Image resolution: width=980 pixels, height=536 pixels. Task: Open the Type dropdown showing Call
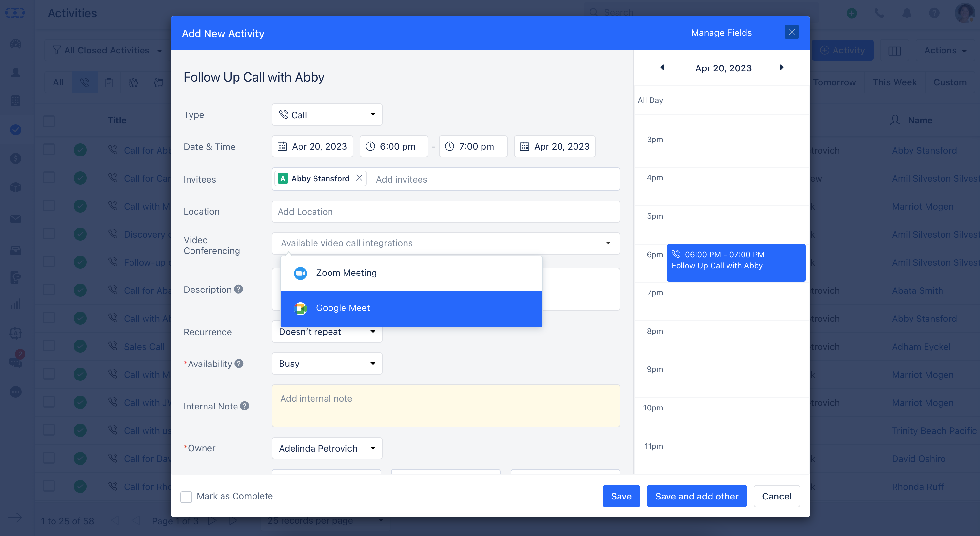click(327, 114)
